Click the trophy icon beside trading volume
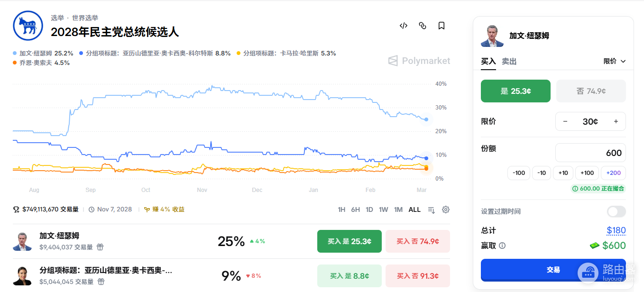The height and width of the screenshot is (292, 644). point(17,209)
